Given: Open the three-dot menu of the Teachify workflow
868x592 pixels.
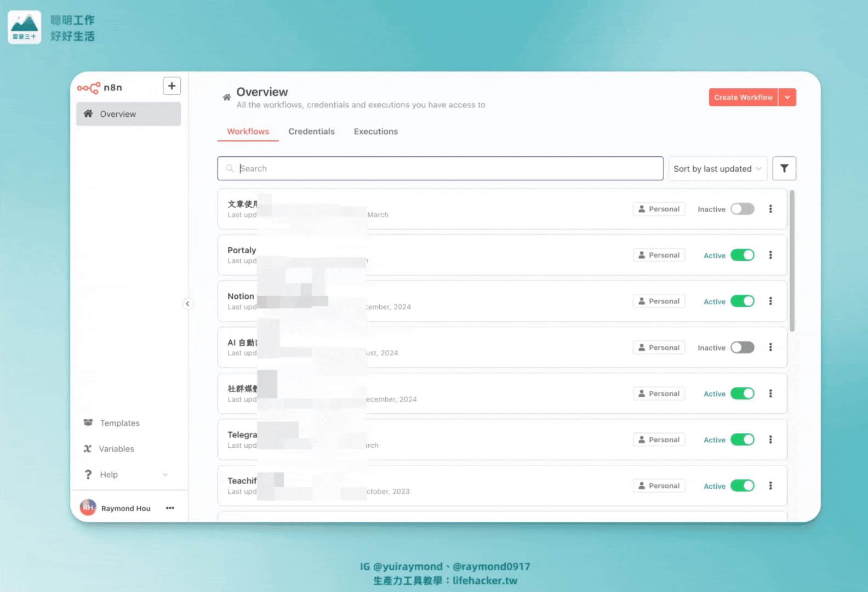Looking at the screenshot, I should (770, 486).
